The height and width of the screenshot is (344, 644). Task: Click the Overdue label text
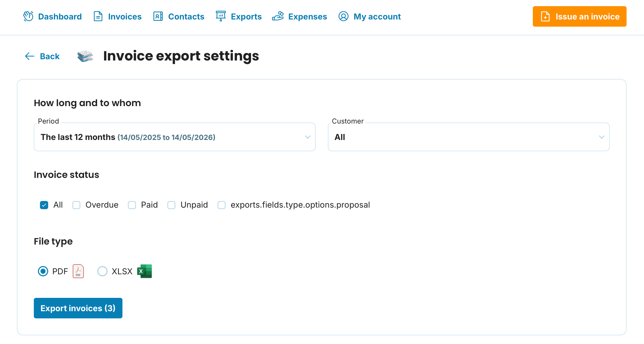(102, 205)
